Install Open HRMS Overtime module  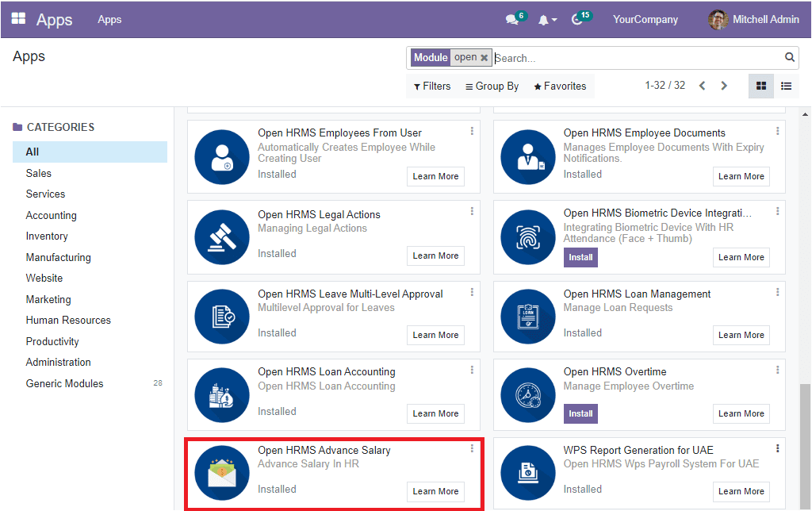[580, 413]
